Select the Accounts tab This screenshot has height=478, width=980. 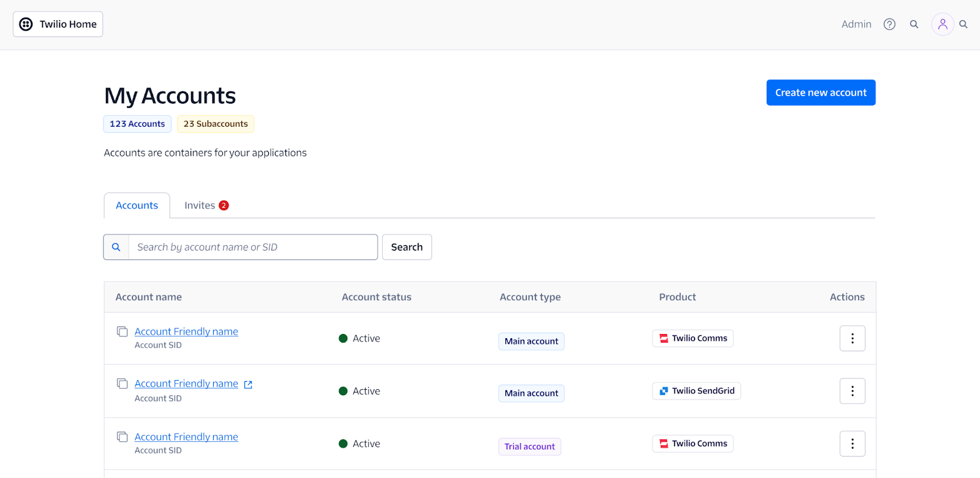point(137,205)
